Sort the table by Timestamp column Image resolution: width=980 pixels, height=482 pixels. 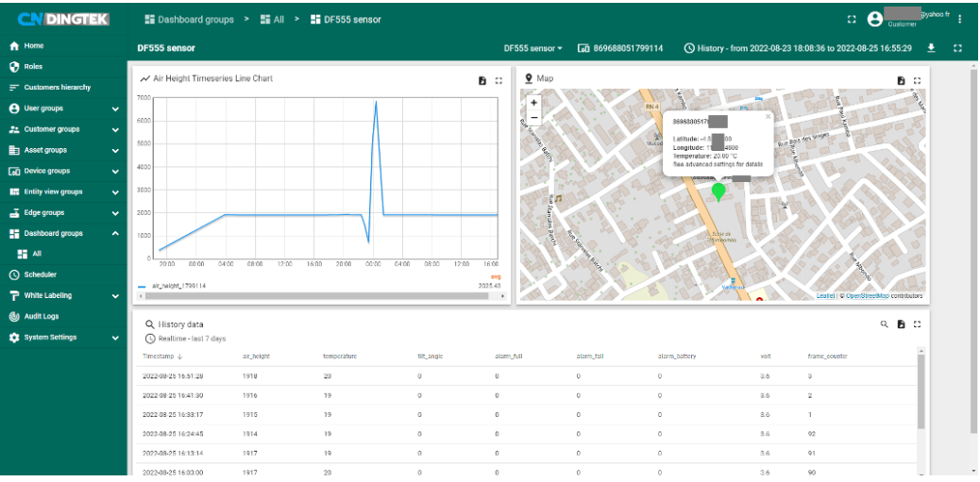coord(160,357)
